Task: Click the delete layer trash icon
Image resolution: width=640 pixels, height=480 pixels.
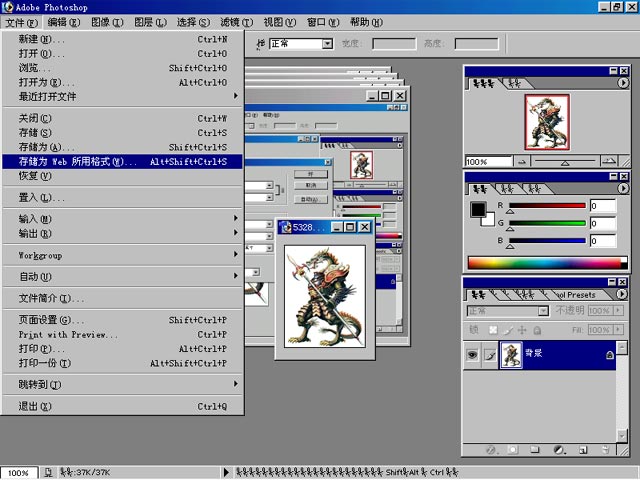Action: tap(606, 450)
